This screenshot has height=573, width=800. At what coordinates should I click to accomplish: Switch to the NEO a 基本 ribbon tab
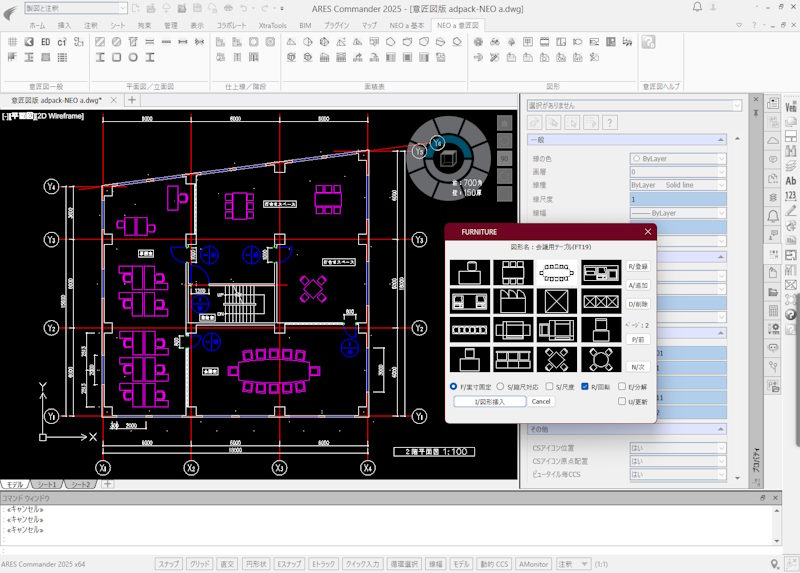(406, 24)
